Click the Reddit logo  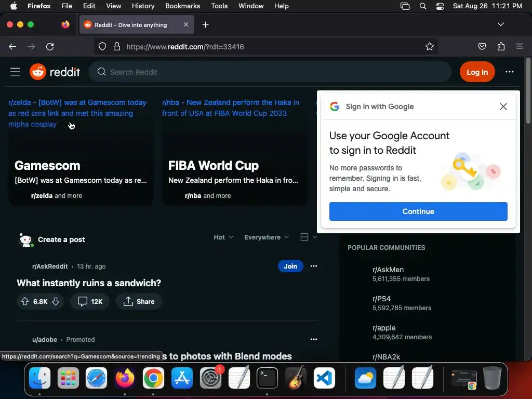coord(55,72)
